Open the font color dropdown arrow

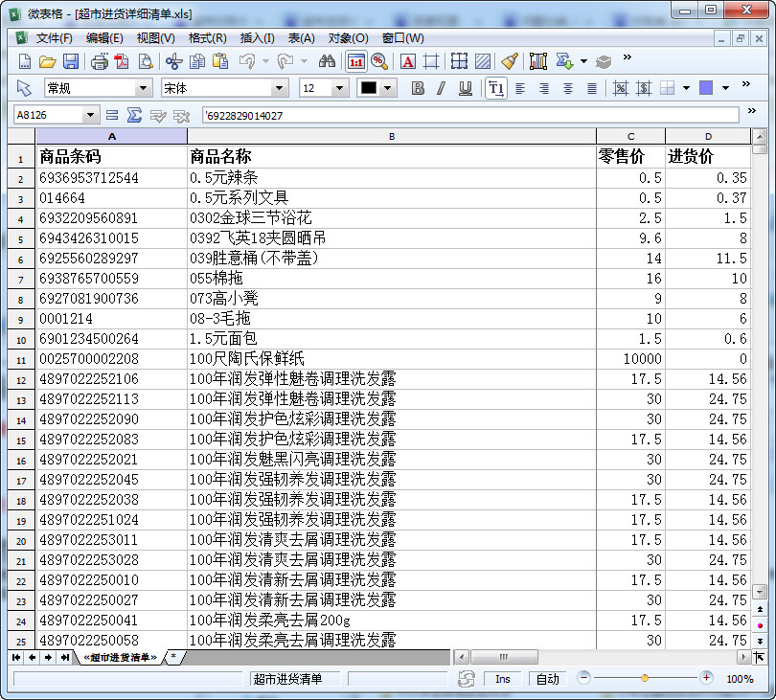pyautogui.click(x=387, y=88)
